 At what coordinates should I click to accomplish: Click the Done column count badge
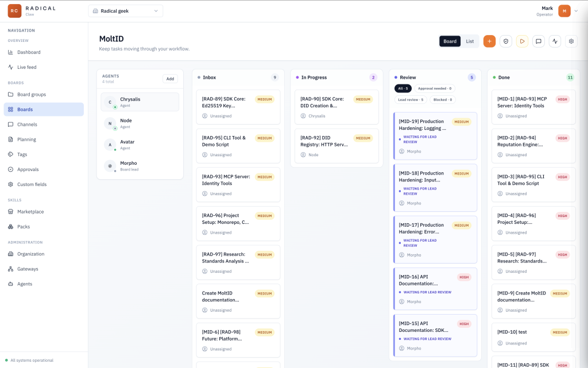(570, 78)
